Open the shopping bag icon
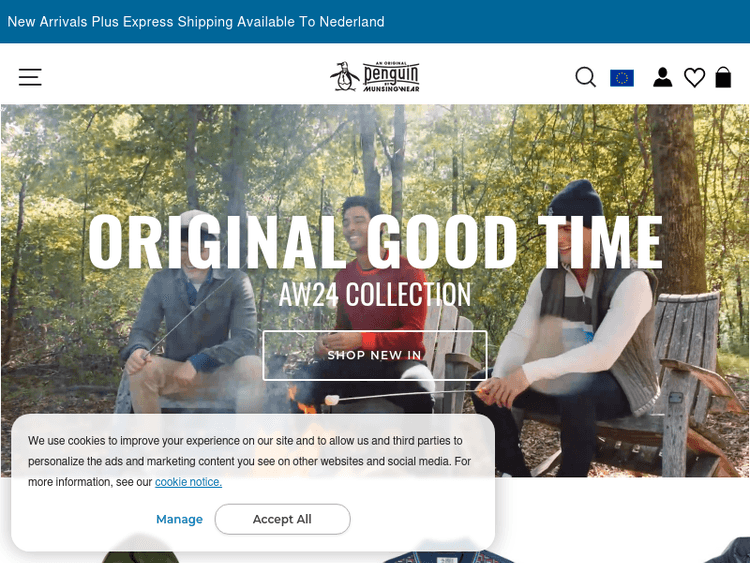Image resolution: width=750 pixels, height=563 pixels. click(723, 77)
